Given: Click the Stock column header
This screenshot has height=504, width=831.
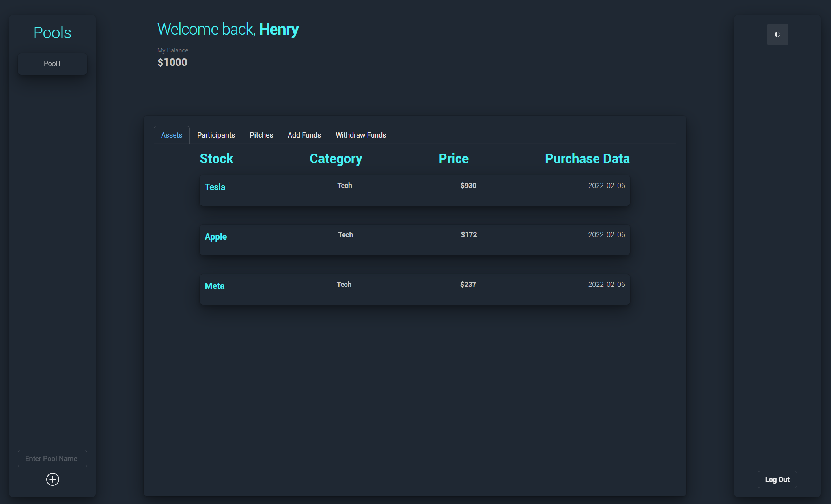Looking at the screenshot, I should pyautogui.click(x=216, y=158).
